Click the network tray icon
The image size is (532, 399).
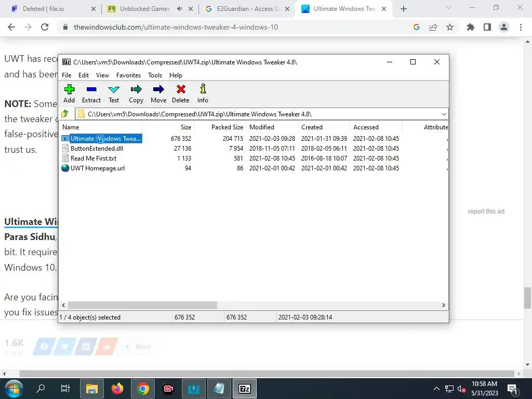(x=449, y=389)
